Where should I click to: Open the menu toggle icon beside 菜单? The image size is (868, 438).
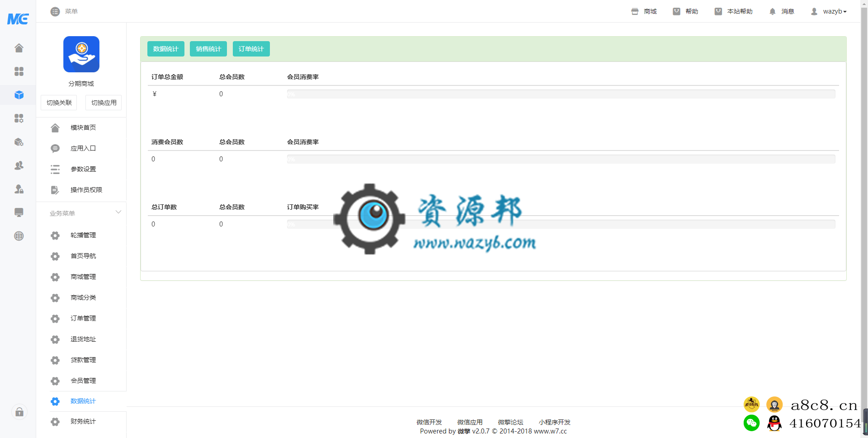pos(55,11)
